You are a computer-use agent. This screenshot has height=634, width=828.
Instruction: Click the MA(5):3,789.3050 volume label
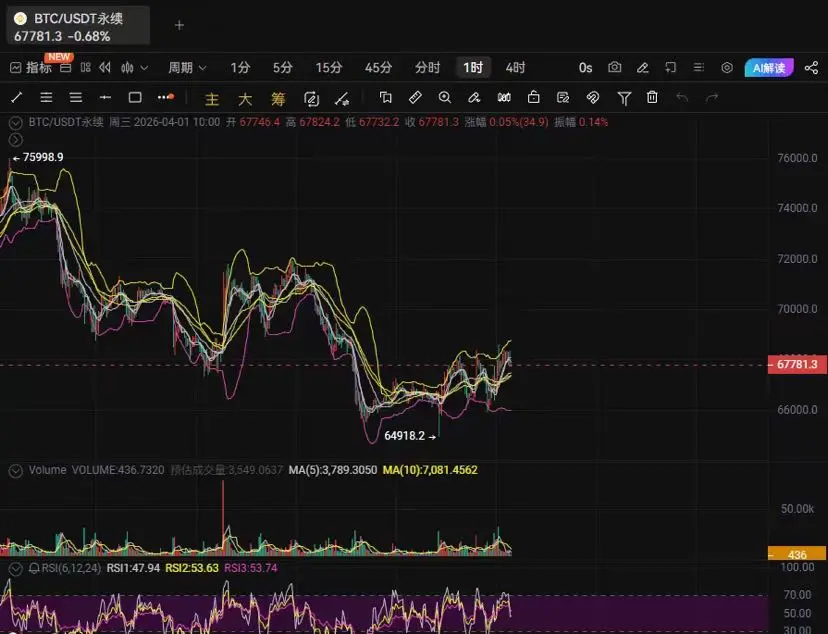(333, 470)
